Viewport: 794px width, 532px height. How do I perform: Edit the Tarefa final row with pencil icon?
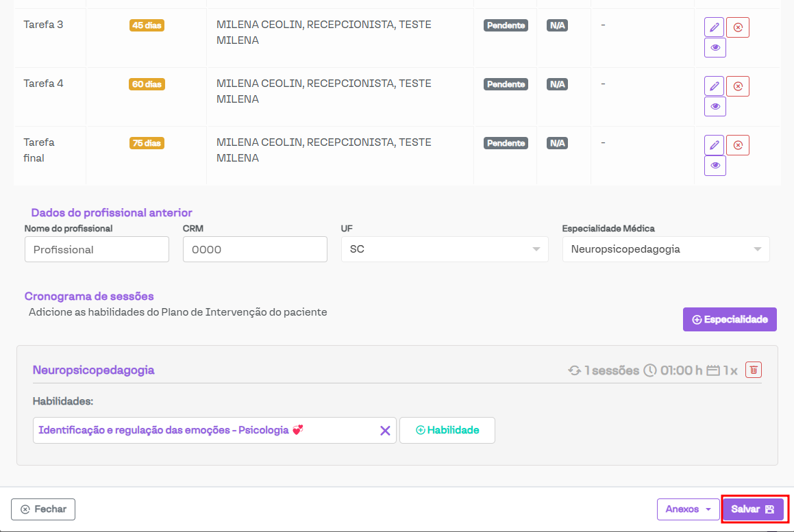click(714, 145)
